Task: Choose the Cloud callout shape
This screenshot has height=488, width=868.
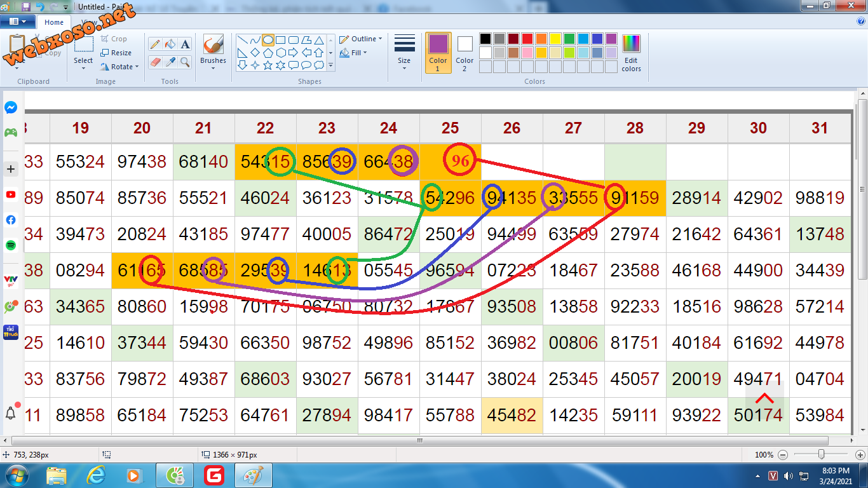Action: coord(319,65)
